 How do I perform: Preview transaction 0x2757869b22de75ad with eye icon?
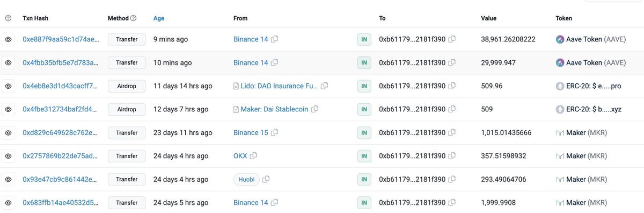point(9,156)
